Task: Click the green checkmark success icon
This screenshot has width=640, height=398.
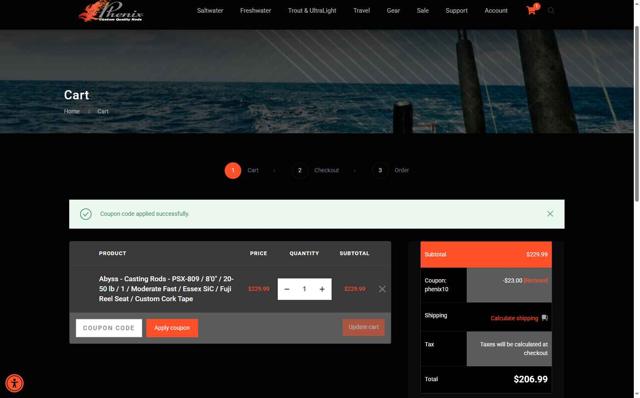Action: coord(86,214)
